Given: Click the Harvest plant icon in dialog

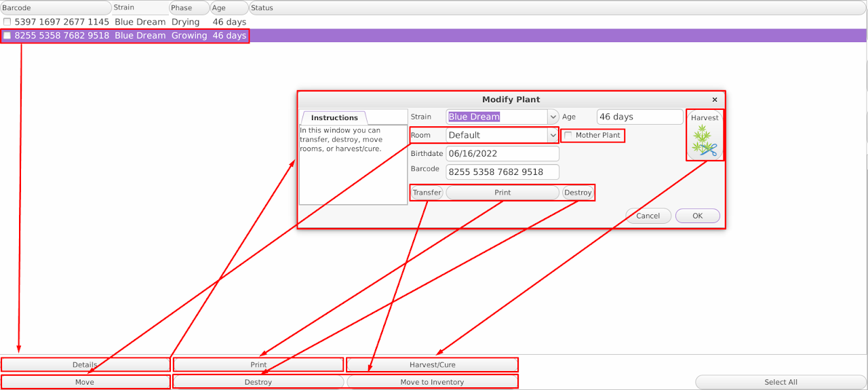Looking at the screenshot, I should click(x=705, y=140).
